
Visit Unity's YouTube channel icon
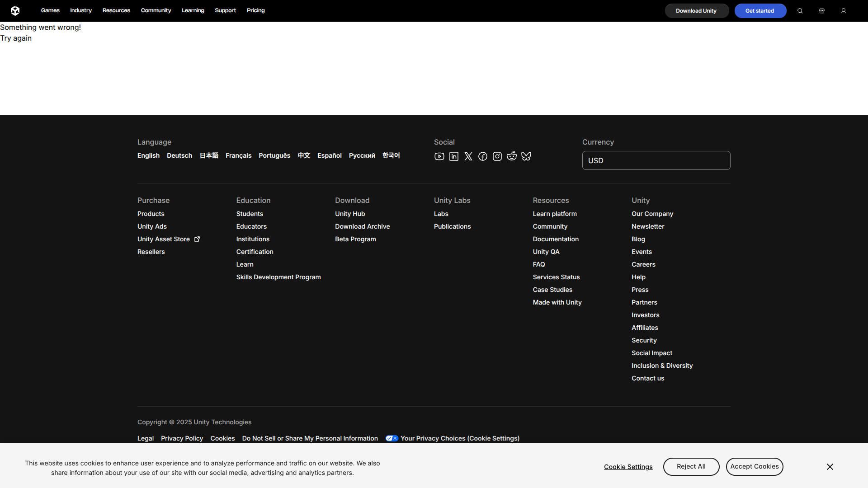coord(439,156)
